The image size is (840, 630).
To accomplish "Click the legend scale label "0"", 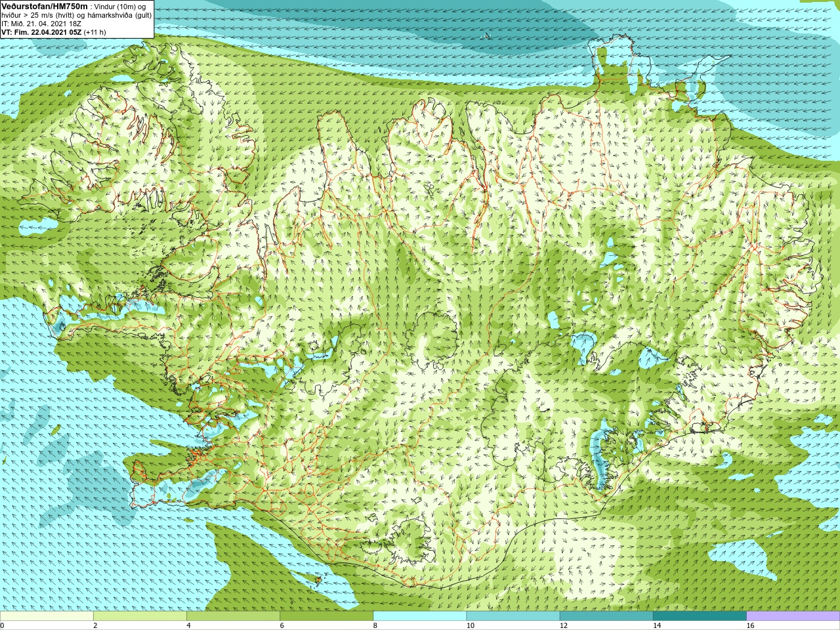I will (x=2, y=625).
